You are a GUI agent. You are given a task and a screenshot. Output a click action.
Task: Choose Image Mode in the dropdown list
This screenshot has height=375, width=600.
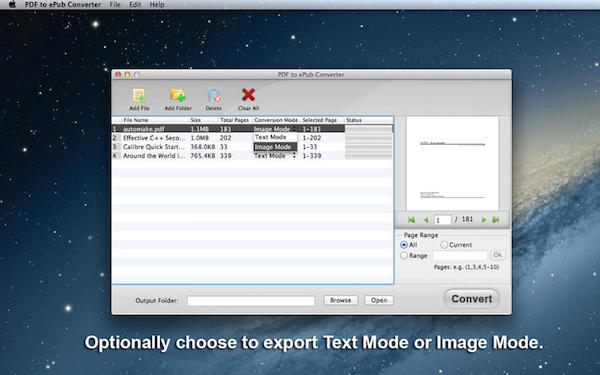275,147
